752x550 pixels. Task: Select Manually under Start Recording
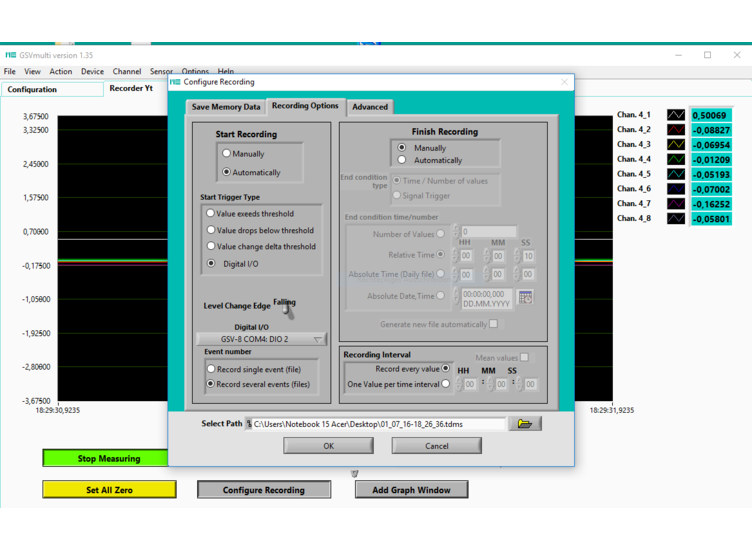[x=227, y=154]
